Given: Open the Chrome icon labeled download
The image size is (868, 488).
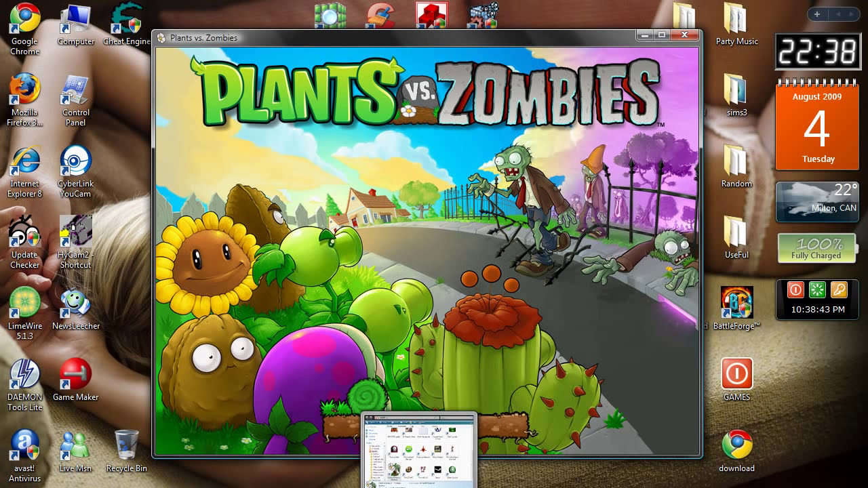Looking at the screenshot, I should [x=736, y=451].
